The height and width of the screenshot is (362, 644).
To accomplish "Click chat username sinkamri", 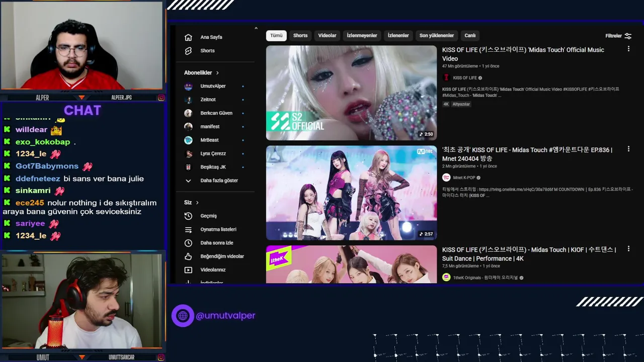I will [33, 191].
